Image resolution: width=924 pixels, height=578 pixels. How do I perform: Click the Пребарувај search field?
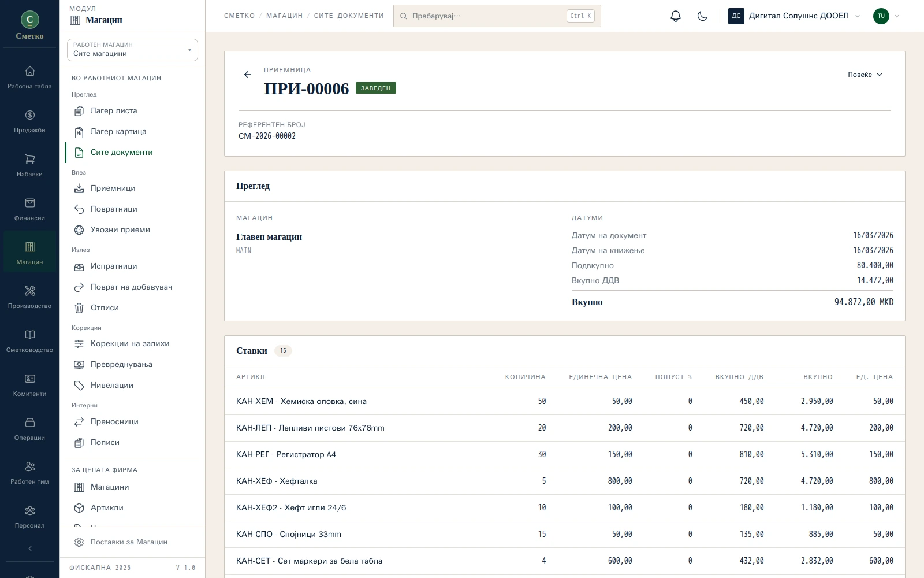click(x=497, y=16)
